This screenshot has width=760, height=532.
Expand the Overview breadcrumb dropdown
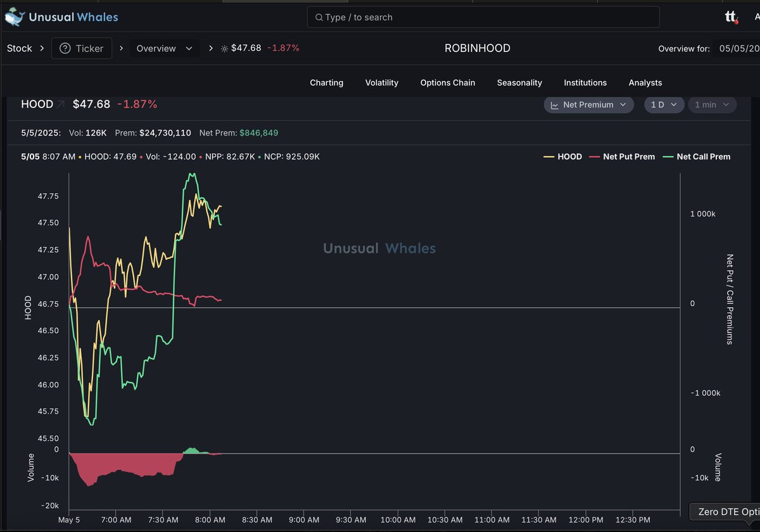pyautogui.click(x=165, y=48)
